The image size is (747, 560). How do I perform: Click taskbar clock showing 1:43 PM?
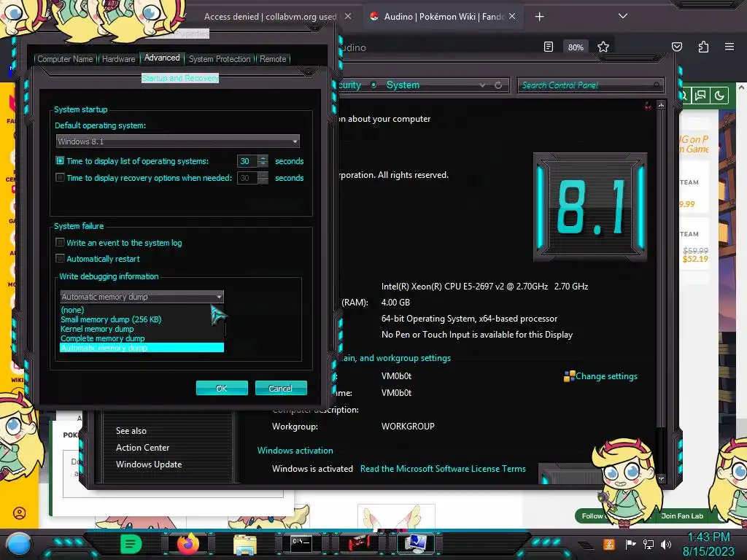click(708, 537)
